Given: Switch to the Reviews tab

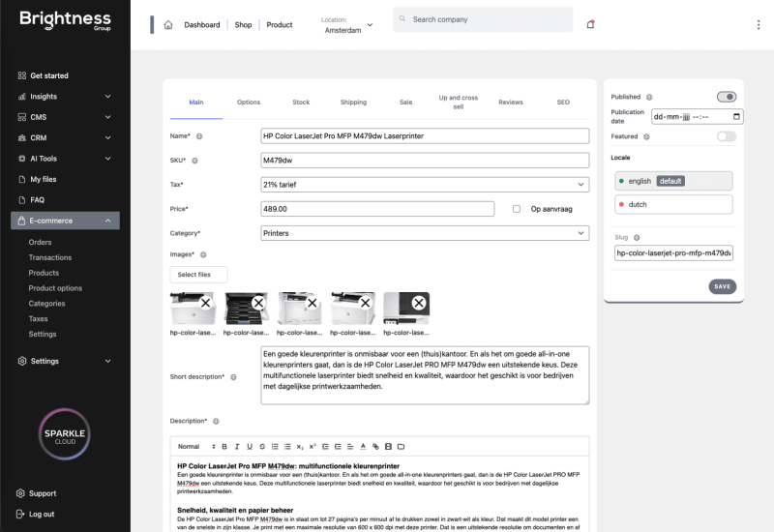Looking at the screenshot, I should coord(511,103).
